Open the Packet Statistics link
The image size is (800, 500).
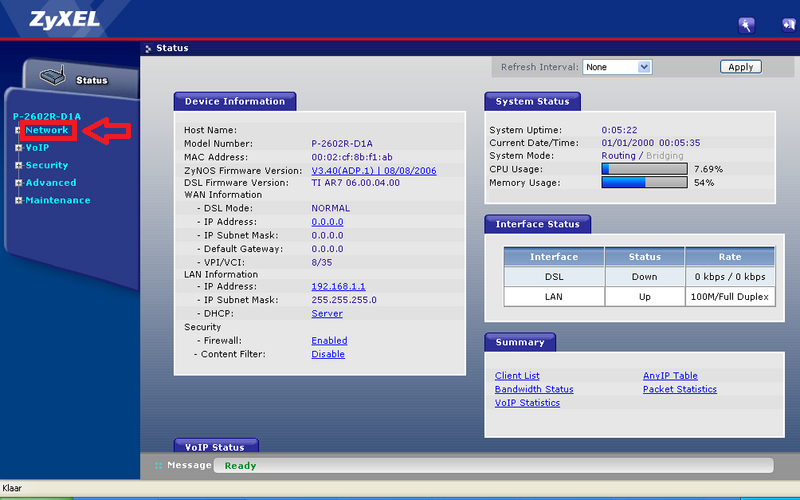(x=680, y=389)
